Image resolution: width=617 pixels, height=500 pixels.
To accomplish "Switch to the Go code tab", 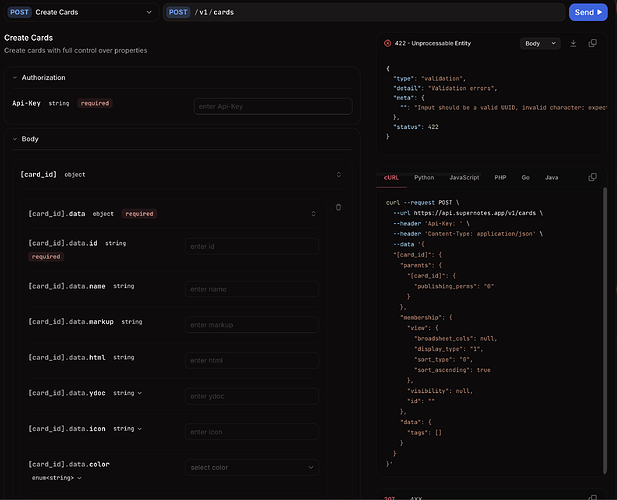I will [525, 177].
